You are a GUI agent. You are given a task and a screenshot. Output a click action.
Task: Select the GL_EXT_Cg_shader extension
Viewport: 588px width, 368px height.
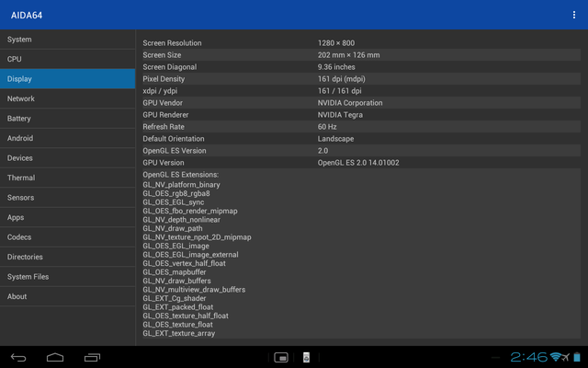pyautogui.click(x=174, y=298)
